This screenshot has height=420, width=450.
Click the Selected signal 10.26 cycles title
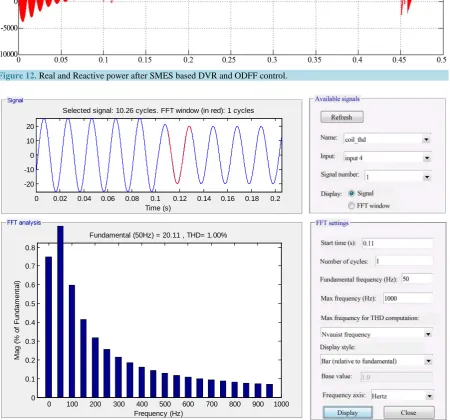pyautogui.click(x=158, y=110)
